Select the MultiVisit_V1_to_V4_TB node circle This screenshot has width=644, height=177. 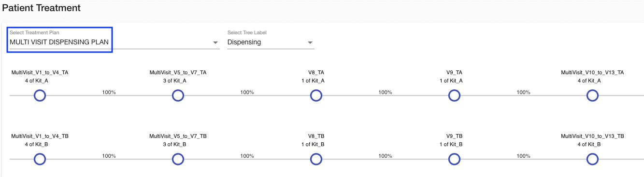point(40,159)
